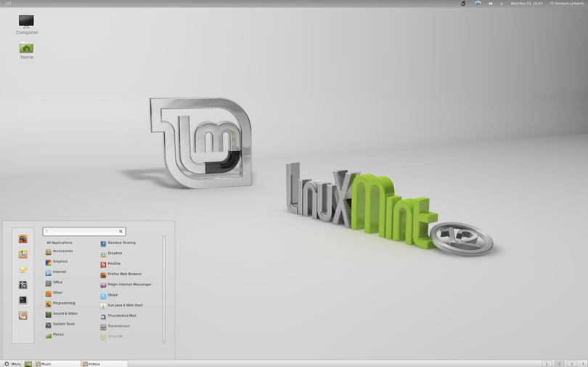Open the home folder desktop icon

[26, 51]
